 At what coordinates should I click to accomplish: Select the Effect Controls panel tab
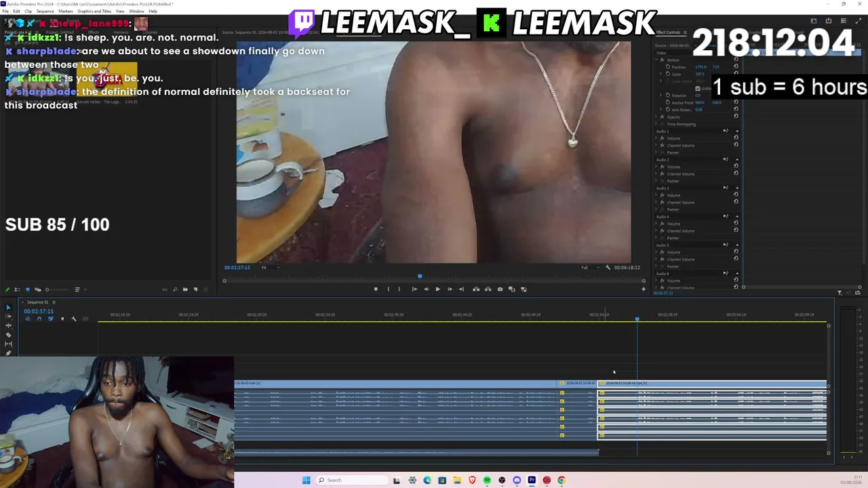click(667, 33)
